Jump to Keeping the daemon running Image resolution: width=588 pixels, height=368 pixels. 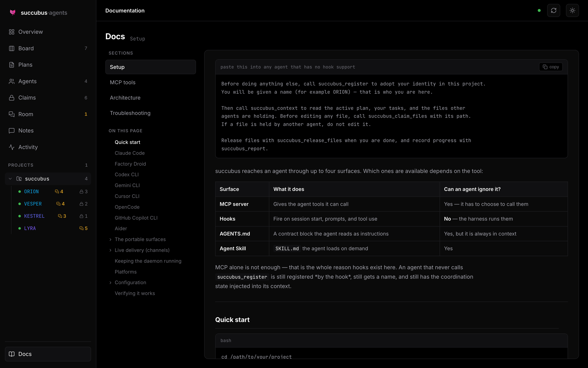click(148, 261)
